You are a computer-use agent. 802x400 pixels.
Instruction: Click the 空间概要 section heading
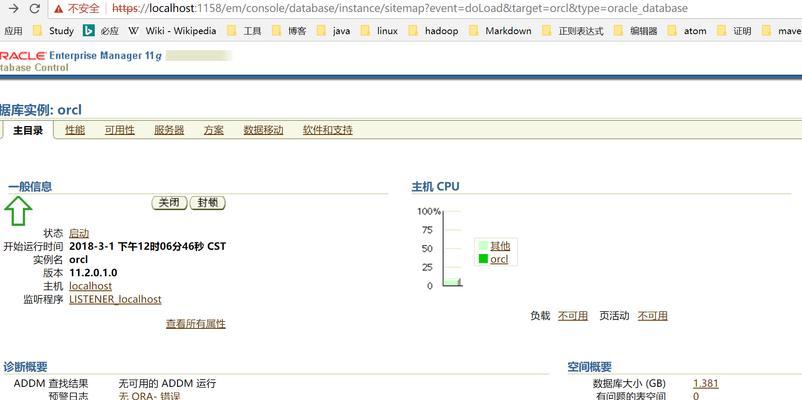589,367
